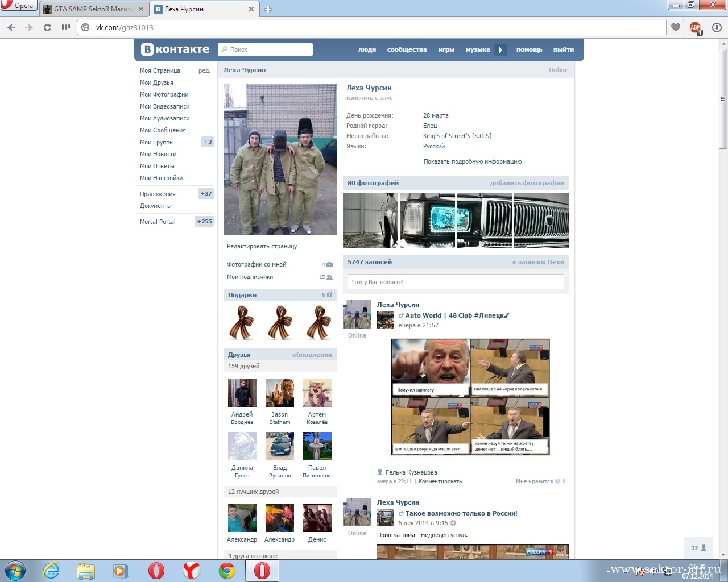The image size is (728, 582).
Task: Open Мои Фотографии in the sidebar
Action: (164, 94)
